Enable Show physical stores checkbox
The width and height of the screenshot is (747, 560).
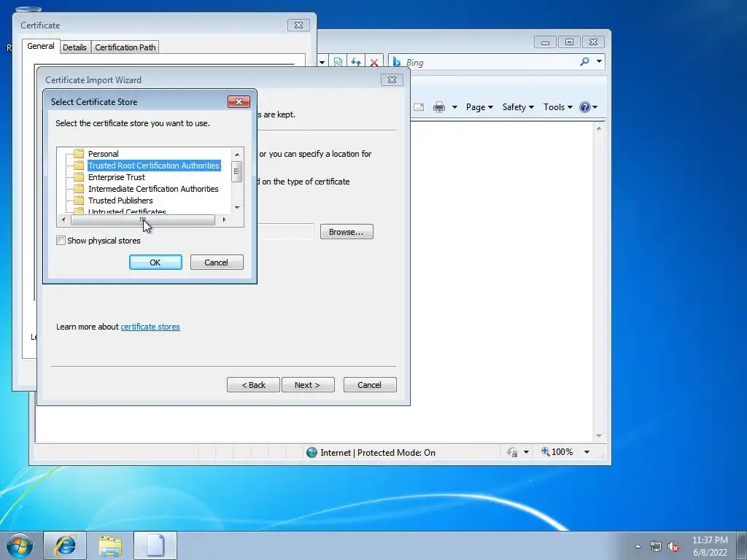(x=61, y=241)
